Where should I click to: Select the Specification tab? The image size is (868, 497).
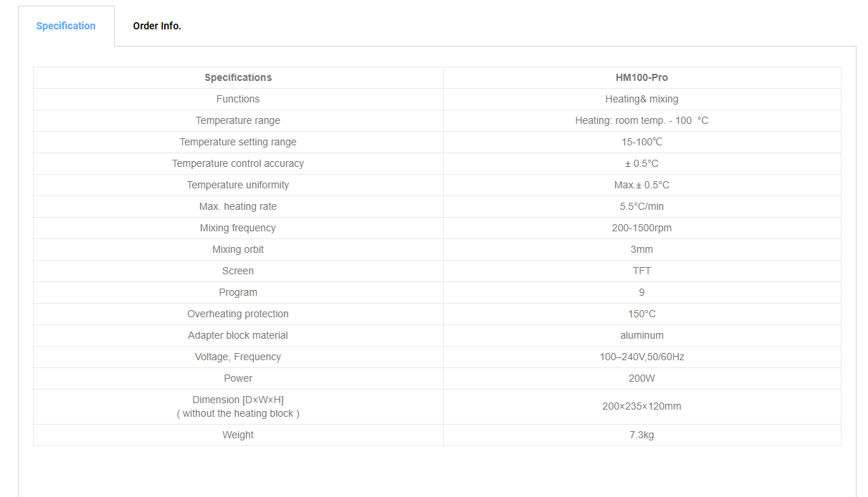[x=66, y=26]
